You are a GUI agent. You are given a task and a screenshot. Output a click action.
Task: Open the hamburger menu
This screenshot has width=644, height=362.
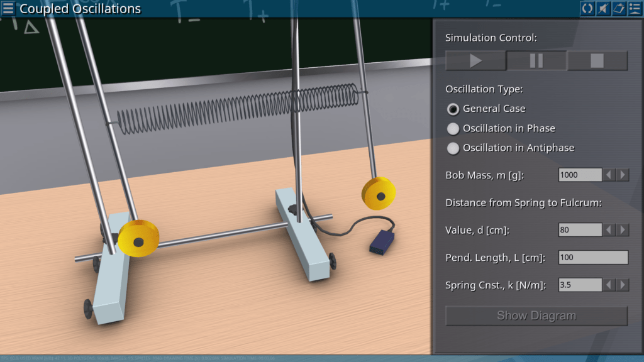point(8,8)
